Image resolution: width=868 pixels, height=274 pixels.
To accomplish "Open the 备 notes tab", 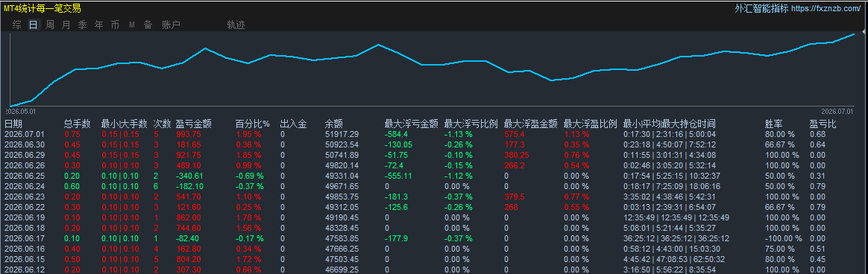I will click(x=148, y=25).
